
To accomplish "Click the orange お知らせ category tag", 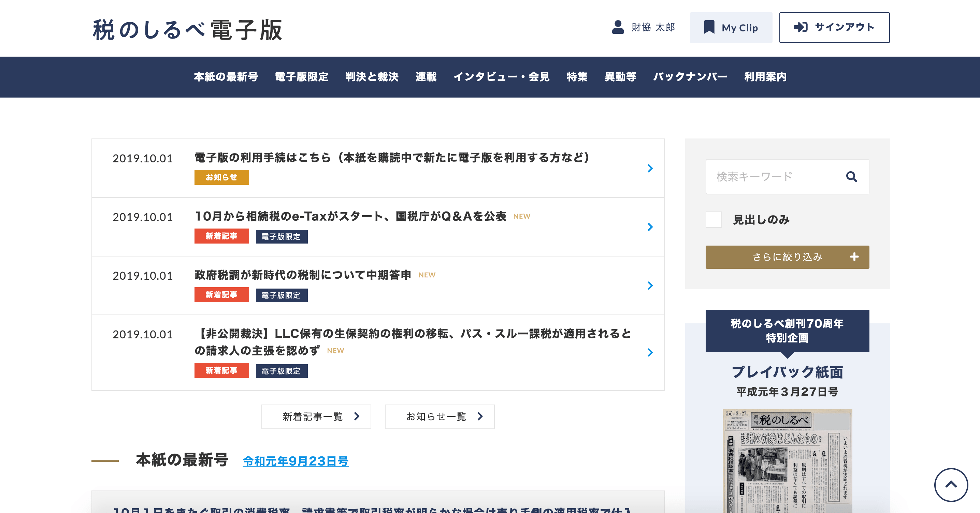I will 221,177.
